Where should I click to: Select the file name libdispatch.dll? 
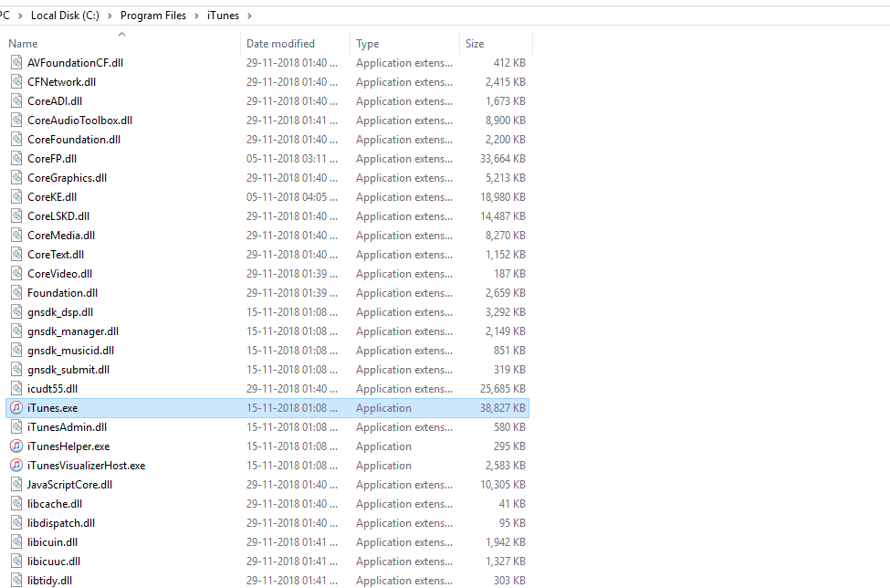[x=61, y=523]
